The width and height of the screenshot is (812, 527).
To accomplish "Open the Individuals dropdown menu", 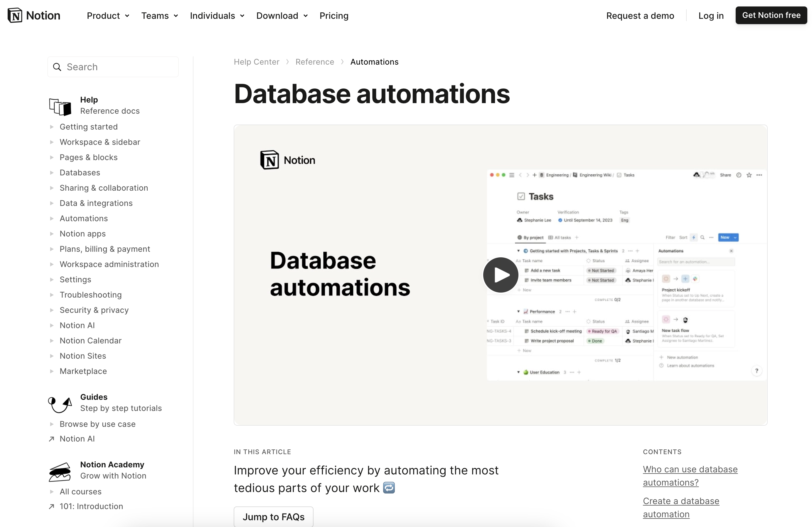I will (x=217, y=16).
